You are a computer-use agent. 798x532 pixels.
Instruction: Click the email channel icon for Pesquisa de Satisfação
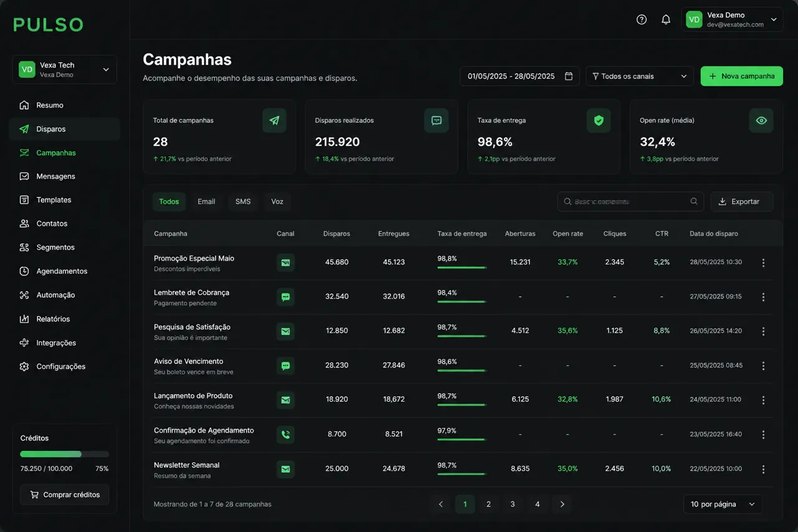tap(286, 331)
